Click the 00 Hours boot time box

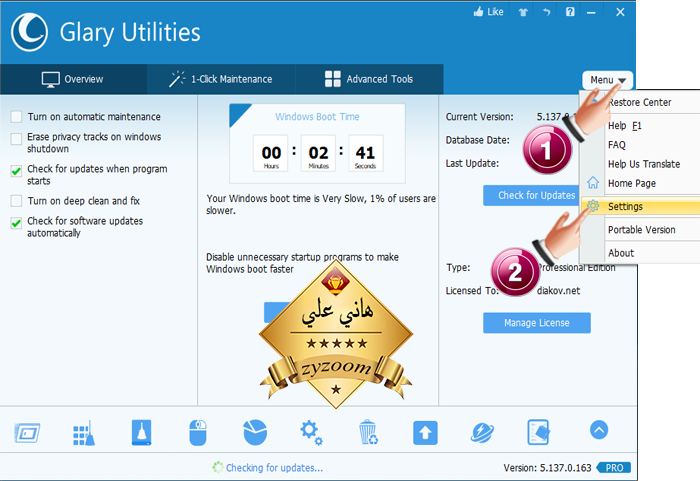(x=271, y=153)
